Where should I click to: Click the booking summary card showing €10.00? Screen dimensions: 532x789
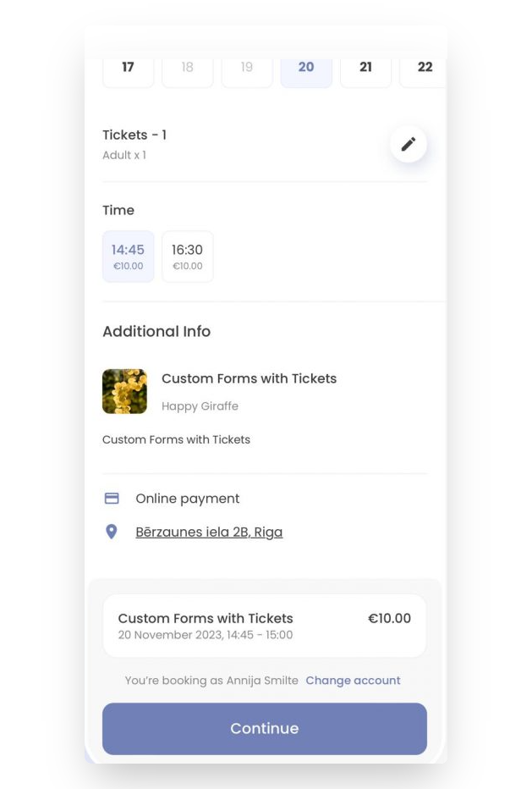pos(264,626)
